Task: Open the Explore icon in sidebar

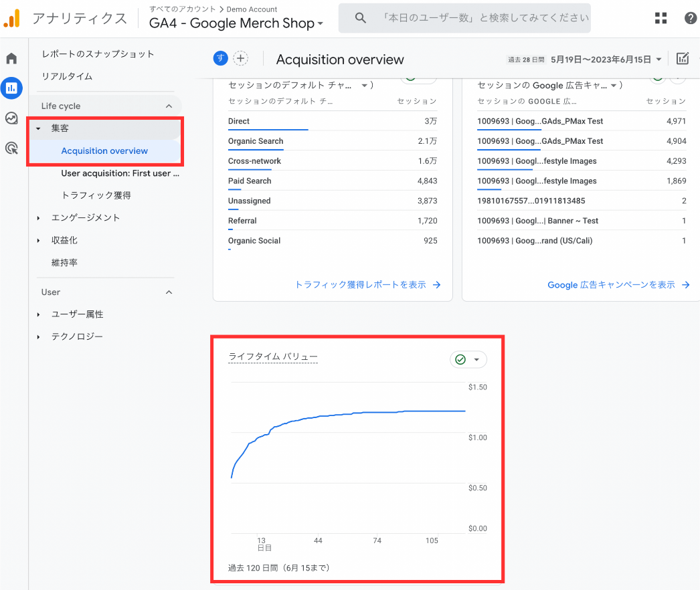Action: (11, 118)
